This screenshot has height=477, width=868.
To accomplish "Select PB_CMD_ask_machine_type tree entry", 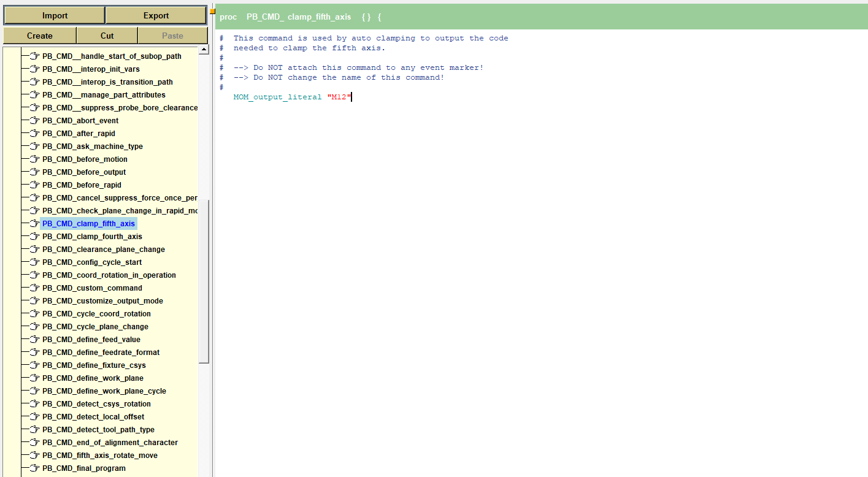I will coord(92,147).
